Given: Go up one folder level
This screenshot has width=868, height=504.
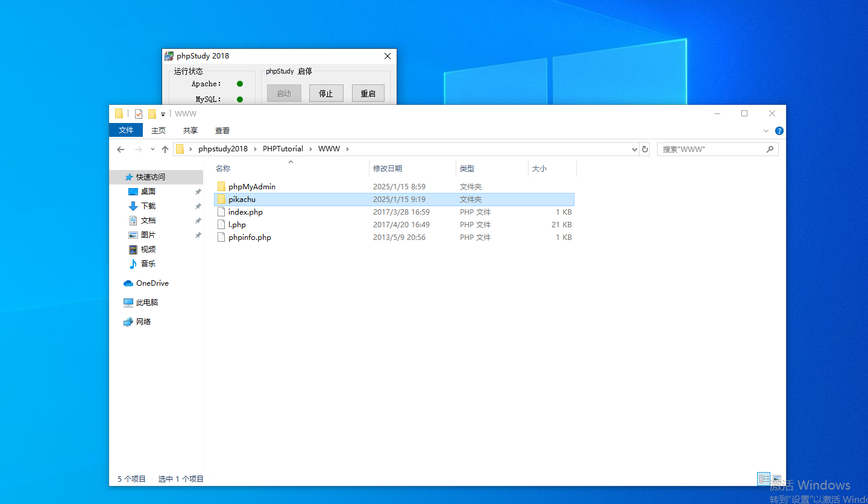Looking at the screenshot, I should coord(165,149).
